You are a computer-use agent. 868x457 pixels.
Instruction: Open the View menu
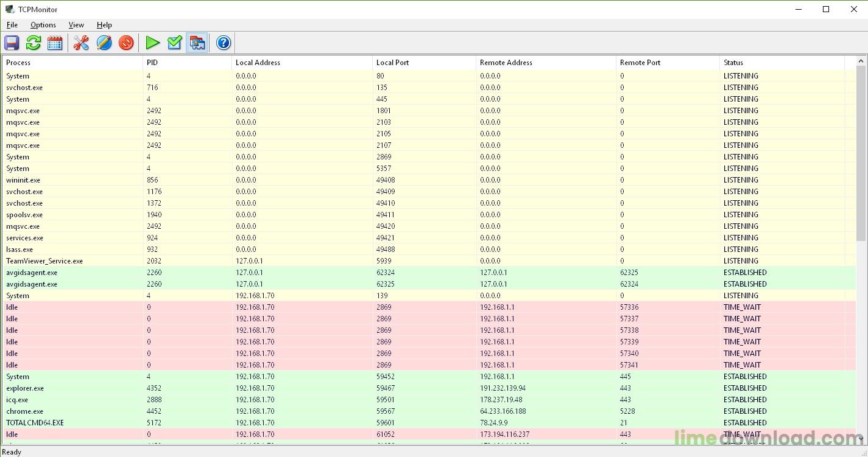(x=76, y=25)
